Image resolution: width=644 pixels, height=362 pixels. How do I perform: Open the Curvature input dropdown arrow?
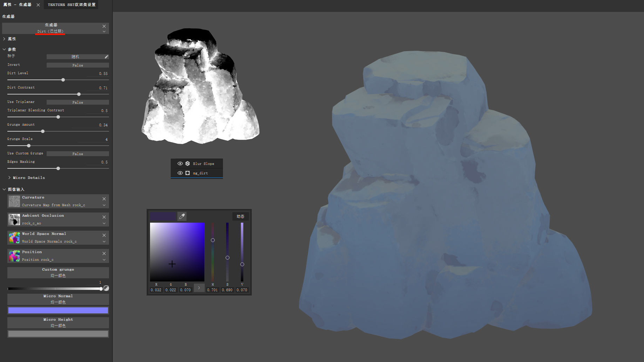104,205
